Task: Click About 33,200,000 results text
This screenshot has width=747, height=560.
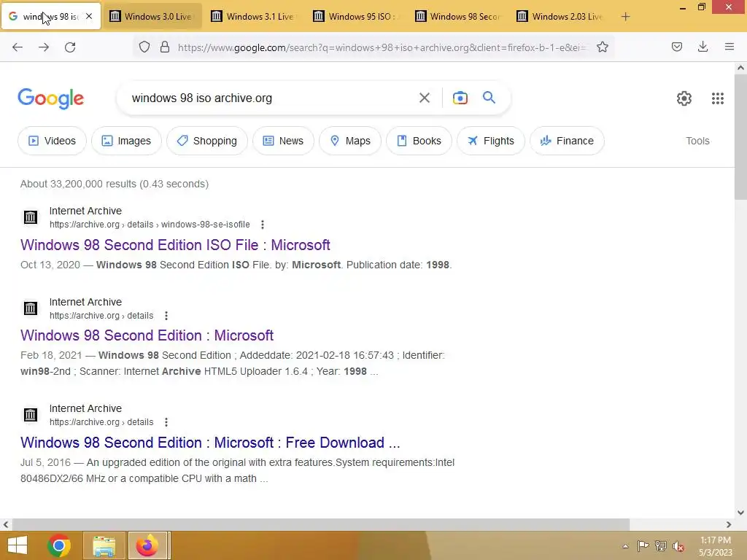Action: [115, 184]
